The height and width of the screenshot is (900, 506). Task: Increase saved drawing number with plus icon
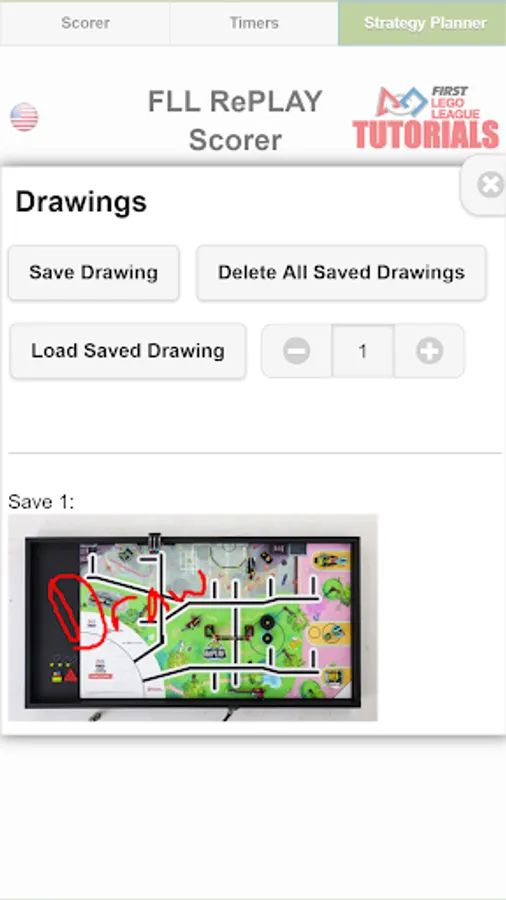[430, 351]
